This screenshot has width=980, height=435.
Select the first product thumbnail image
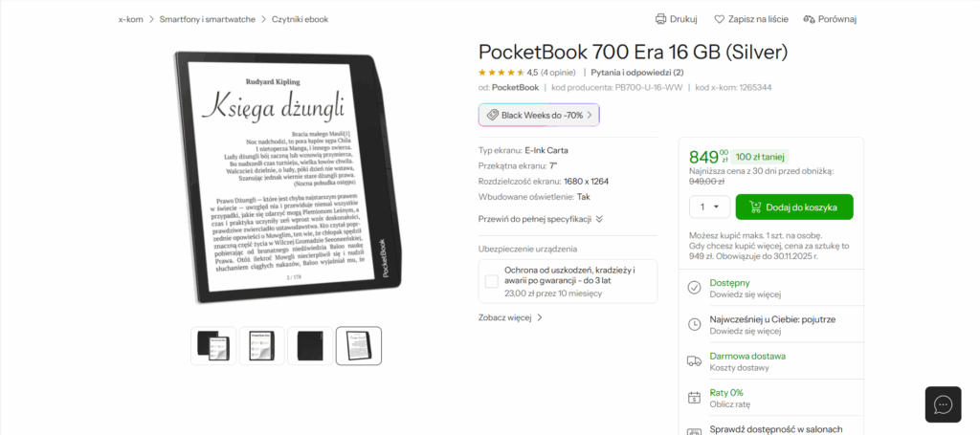[213, 346]
